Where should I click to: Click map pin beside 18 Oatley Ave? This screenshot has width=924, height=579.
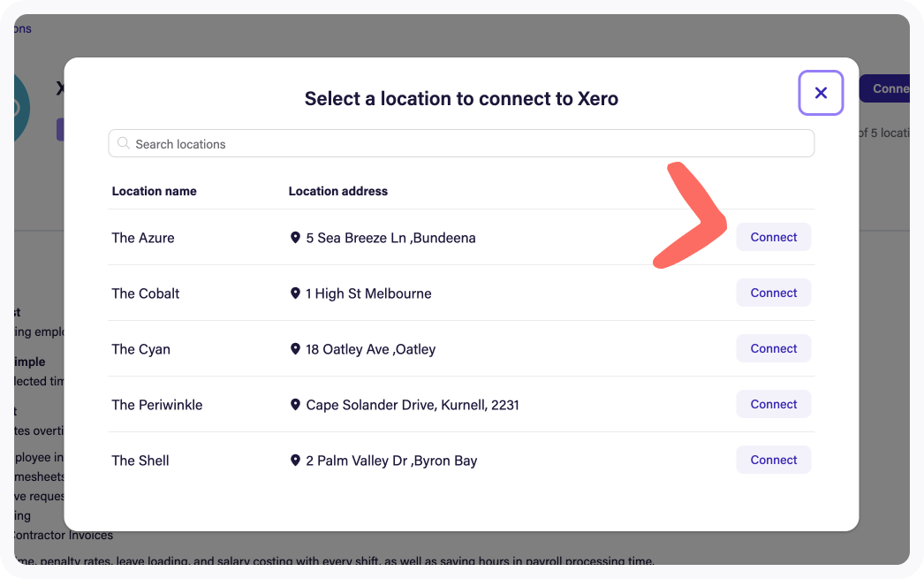pyautogui.click(x=295, y=349)
